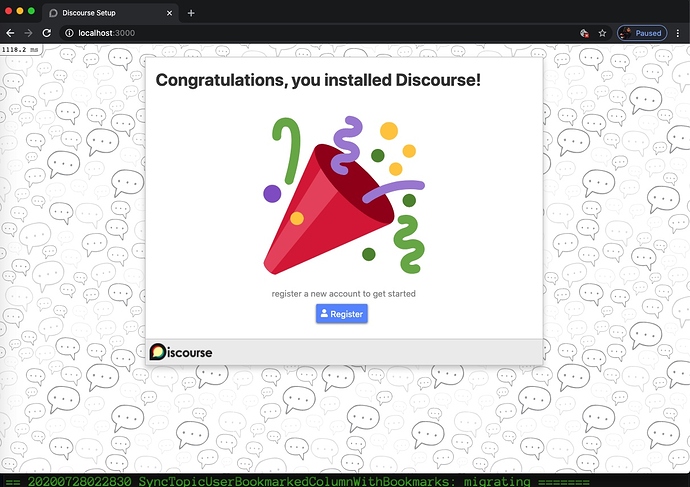Click 'register a new account to get started' text
690x487 pixels.
point(343,293)
